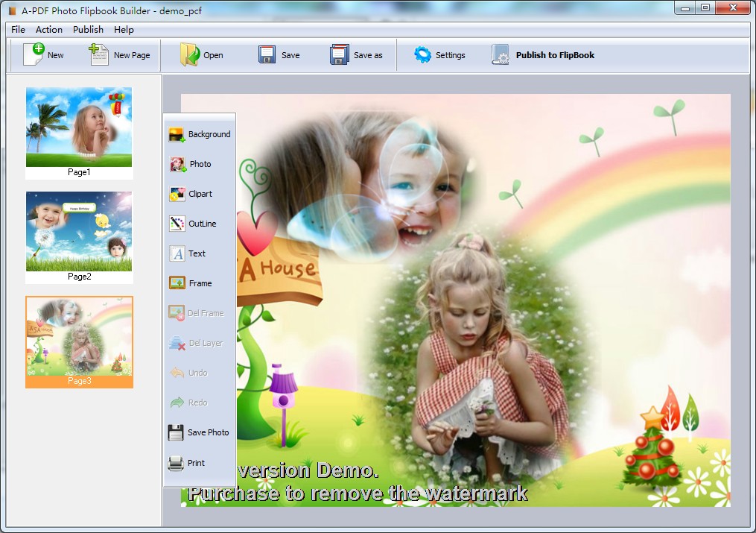Click the Page2 caption text
Screen dimensions: 756x533
80,277
